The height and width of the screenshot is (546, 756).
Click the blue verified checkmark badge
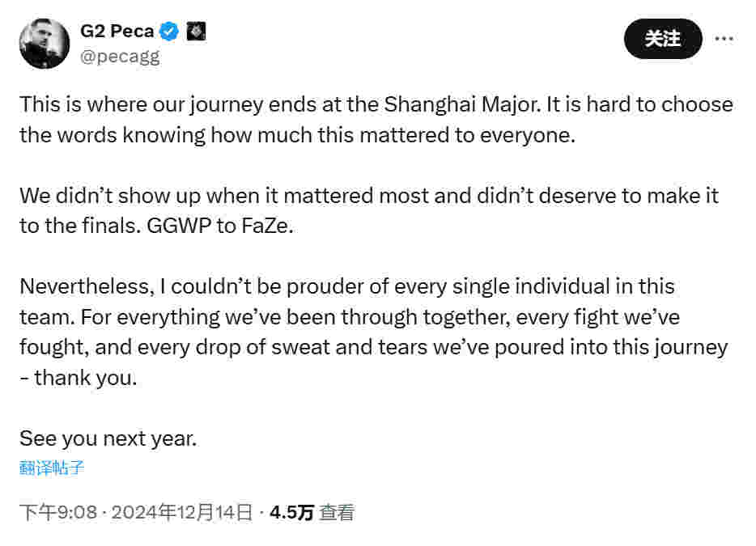[x=169, y=32]
